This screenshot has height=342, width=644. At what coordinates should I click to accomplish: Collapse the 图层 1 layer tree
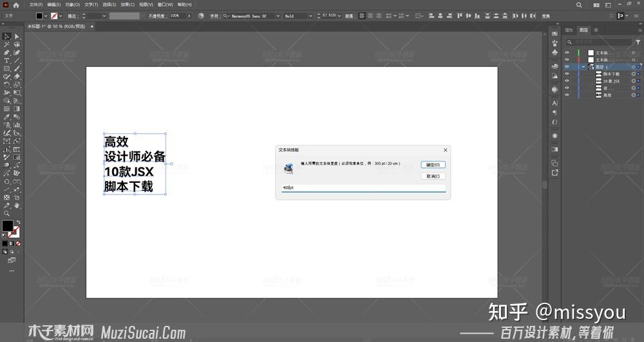[583, 67]
